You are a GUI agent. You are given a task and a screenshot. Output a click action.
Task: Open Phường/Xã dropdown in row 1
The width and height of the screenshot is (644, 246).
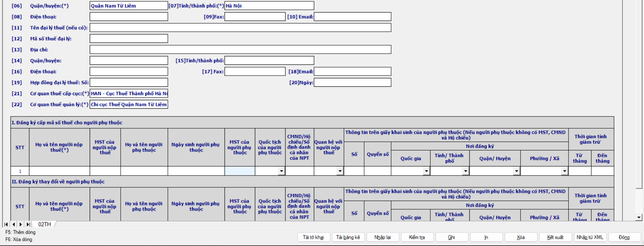(x=564, y=171)
